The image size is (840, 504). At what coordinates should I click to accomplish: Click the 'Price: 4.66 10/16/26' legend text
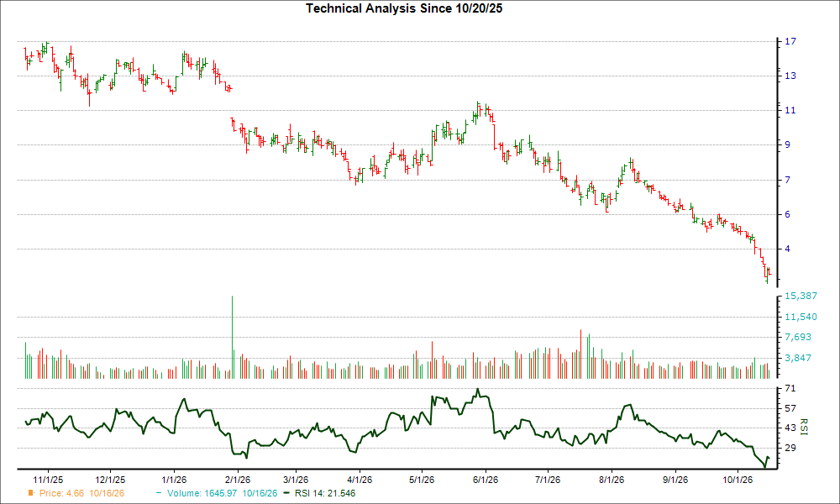tap(81, 493)
